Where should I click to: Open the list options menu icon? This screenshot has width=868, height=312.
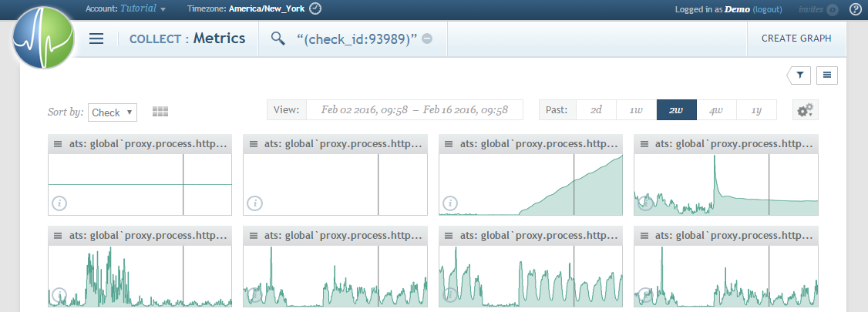[x=827, y=75]
